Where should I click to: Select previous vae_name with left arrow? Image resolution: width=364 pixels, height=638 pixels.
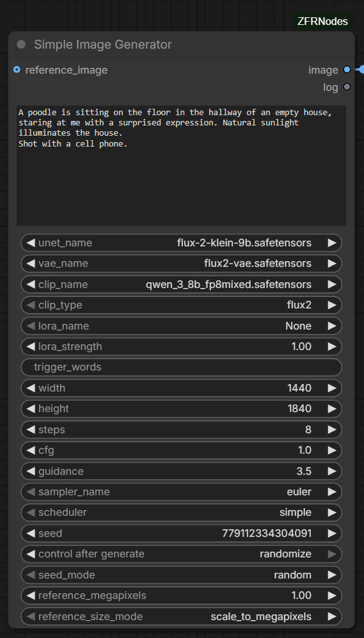pyautogui.click(x=31, y=264)
